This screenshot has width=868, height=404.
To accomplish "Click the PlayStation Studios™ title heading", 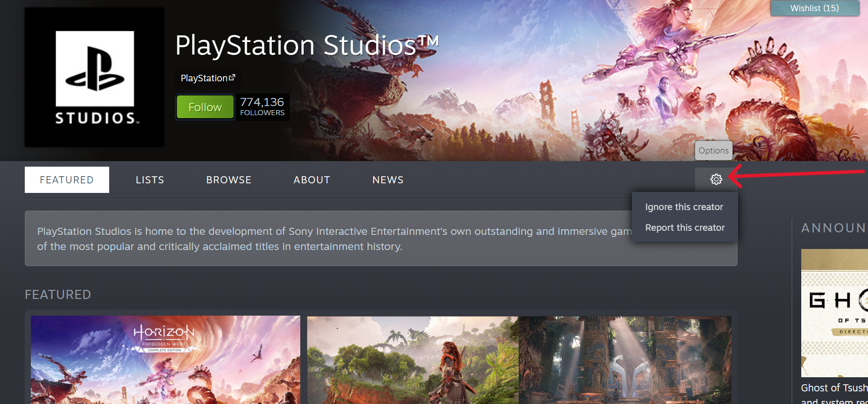I will (307, 45).
